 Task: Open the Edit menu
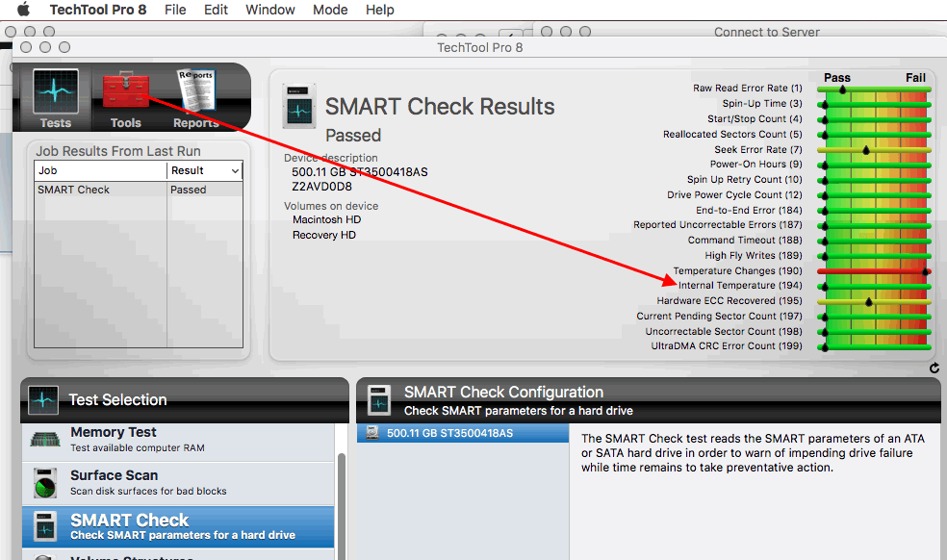click(216, 10)
